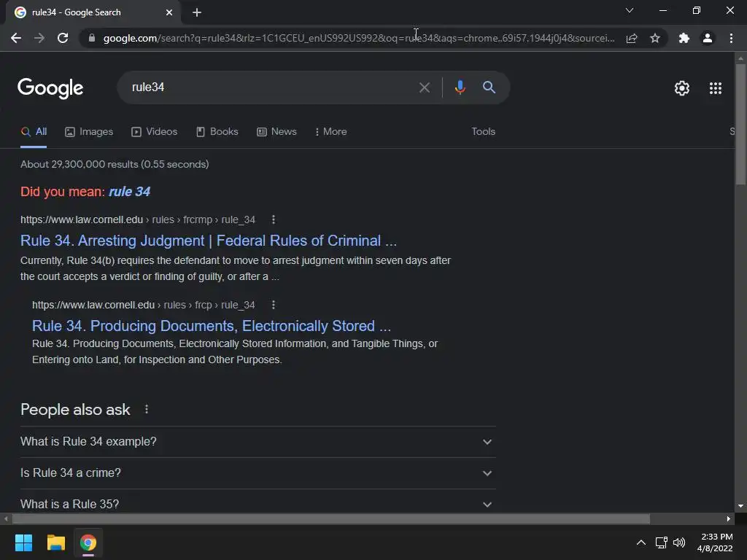The height and width of the screenshot is (560, 747).
Task: Open the Google apps grid
Action: point(716,88)
